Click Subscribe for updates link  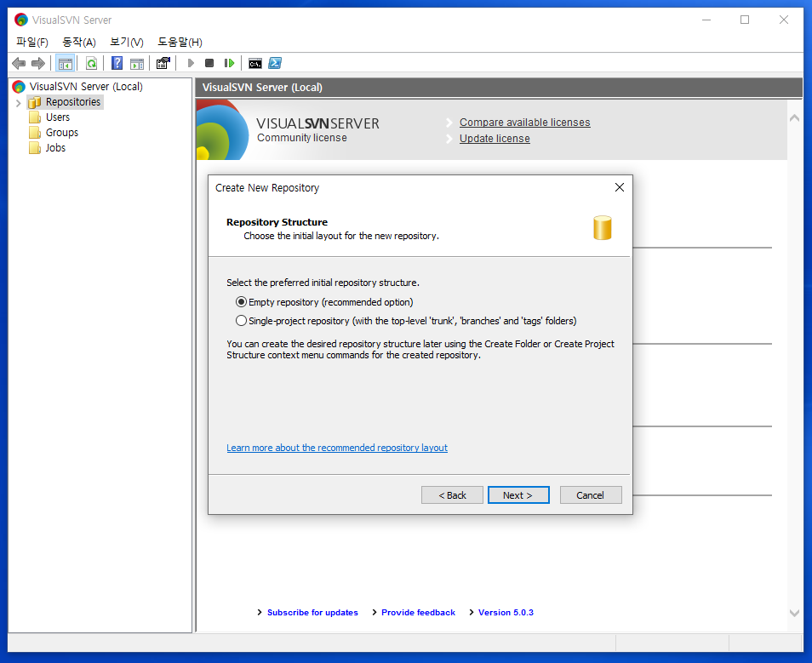click(312, 612)
